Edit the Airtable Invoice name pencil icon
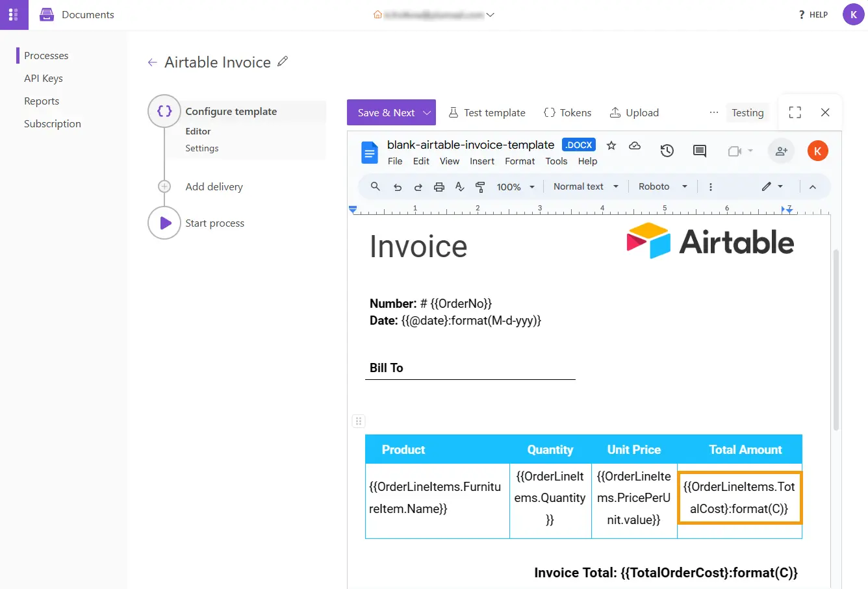This screenshot has width=868, height=589. pos(282,61)
